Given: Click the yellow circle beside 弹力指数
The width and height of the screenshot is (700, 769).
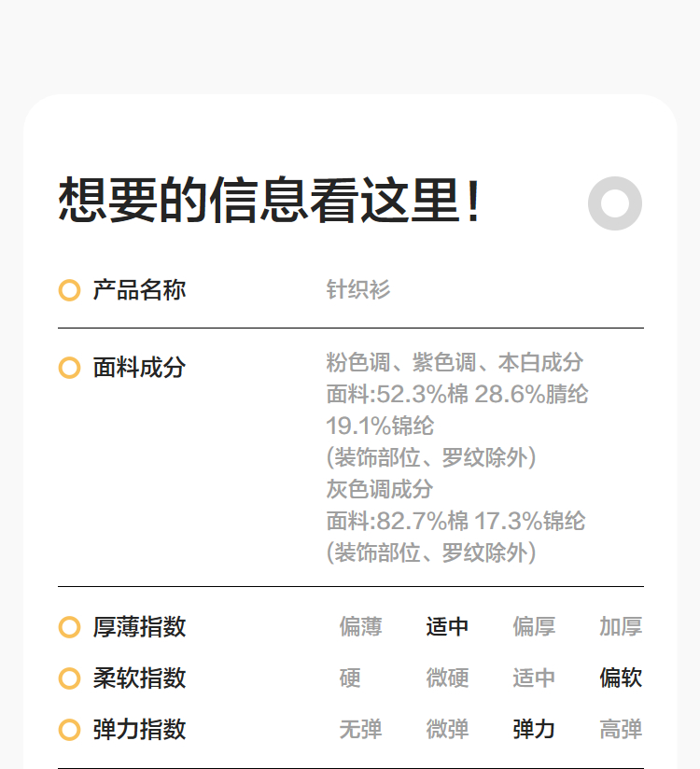Looking at the screenshot, I should point(69,730).
